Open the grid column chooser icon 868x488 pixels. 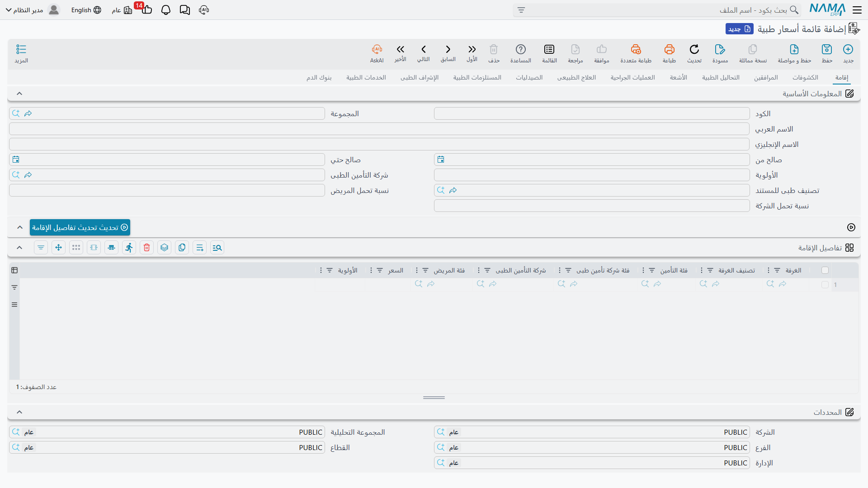point(14,270)
